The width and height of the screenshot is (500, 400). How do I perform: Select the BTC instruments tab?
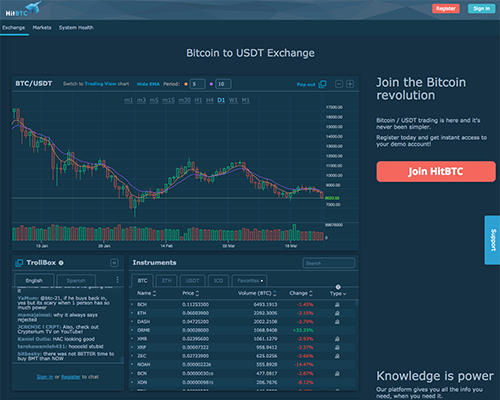click(142, 281)
